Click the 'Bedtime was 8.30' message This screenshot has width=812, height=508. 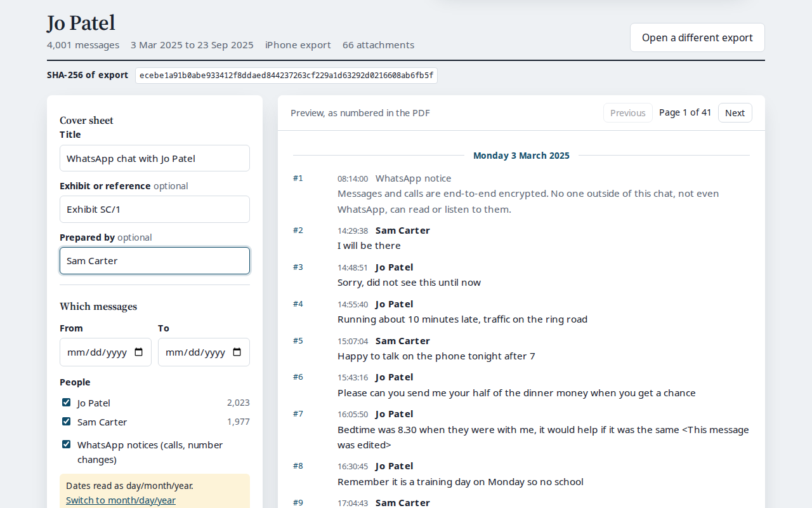click(543, 438)
